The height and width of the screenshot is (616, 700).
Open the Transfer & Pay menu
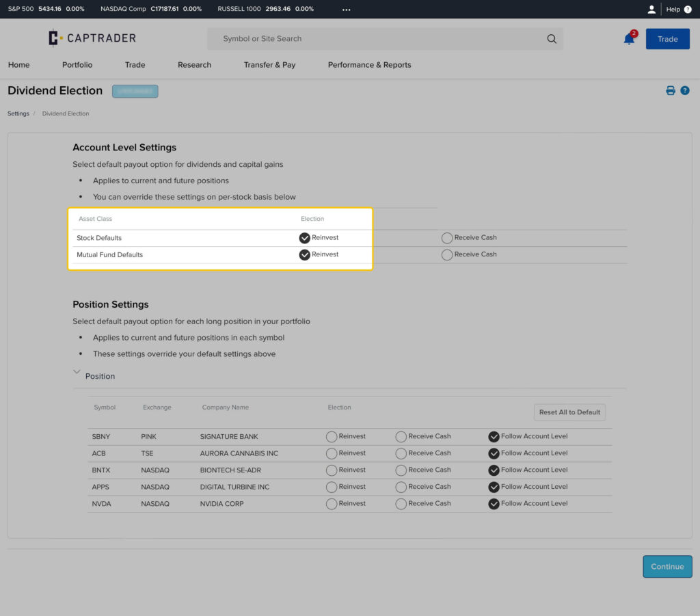point(269,65)
